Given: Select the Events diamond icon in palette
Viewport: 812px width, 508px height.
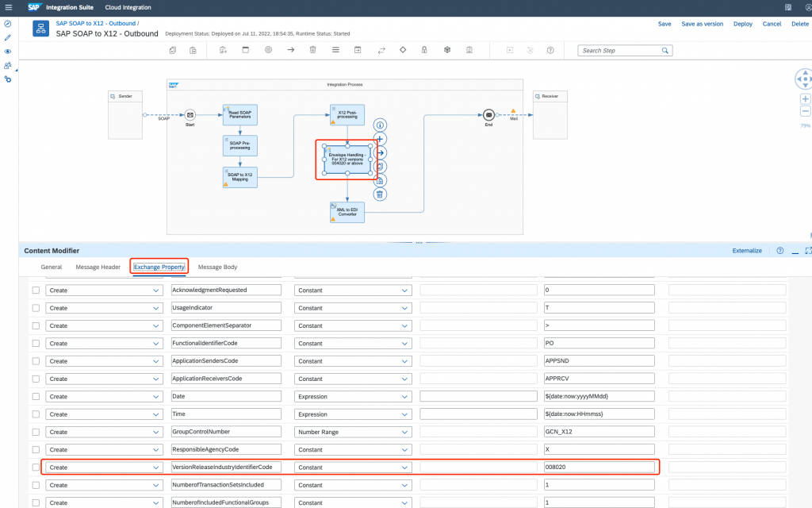Looking at the screenshot, I should pos(403,50).
